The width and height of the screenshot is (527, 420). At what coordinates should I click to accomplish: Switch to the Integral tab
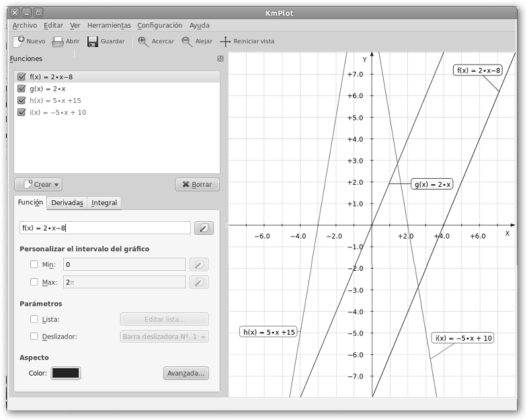104,203
